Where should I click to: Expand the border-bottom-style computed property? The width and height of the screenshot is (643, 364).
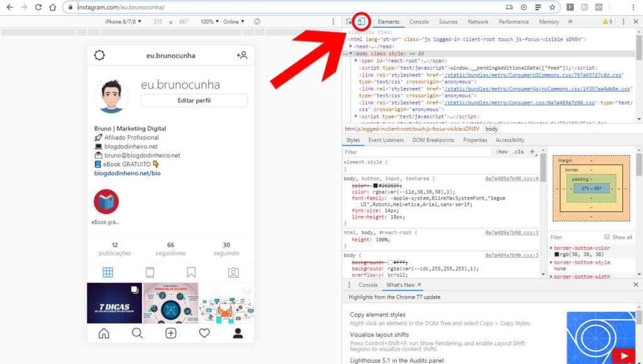tap(551, 262)
